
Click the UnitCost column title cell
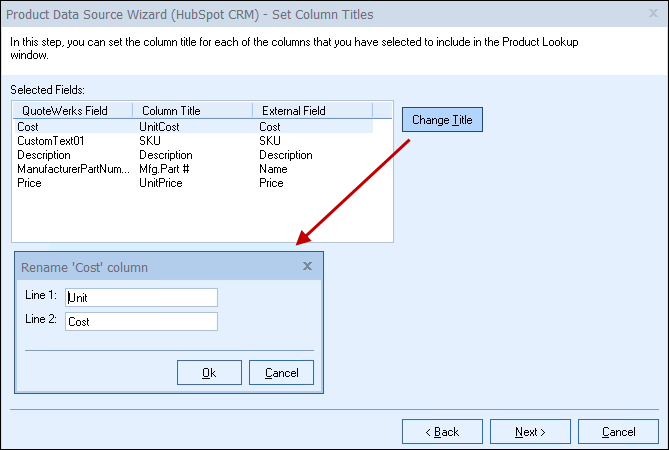[x=161, y=127]
